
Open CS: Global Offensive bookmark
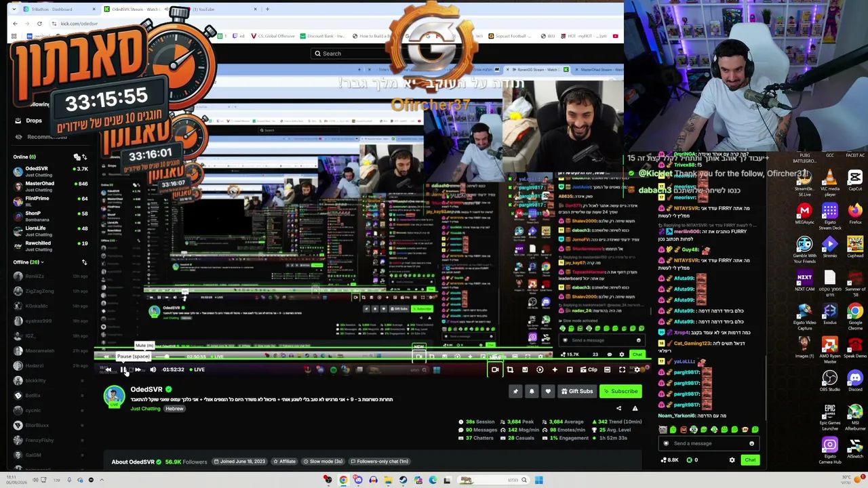275,36
